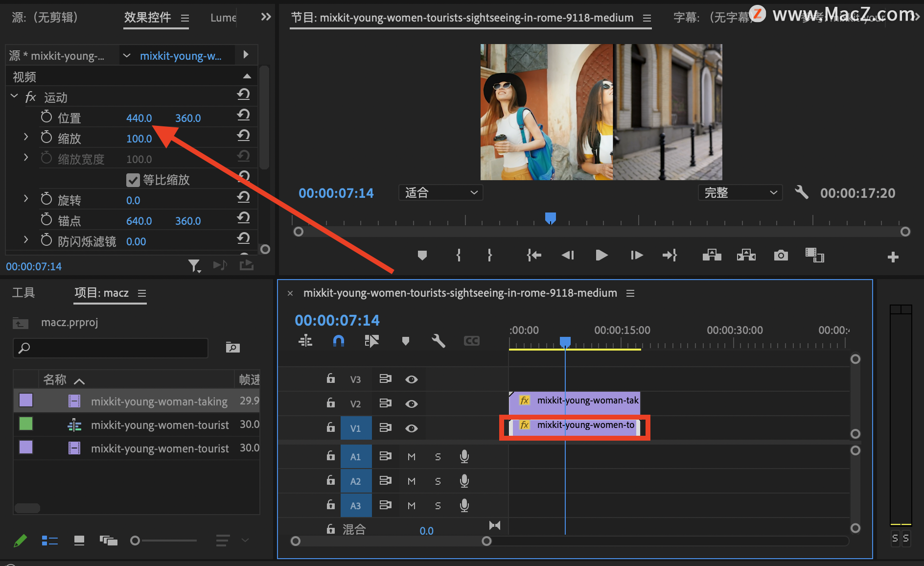Screen dimensions: 924x566
Task: Open the Lumetri tab
Action: pyautogui.click(x=223, y=18)
